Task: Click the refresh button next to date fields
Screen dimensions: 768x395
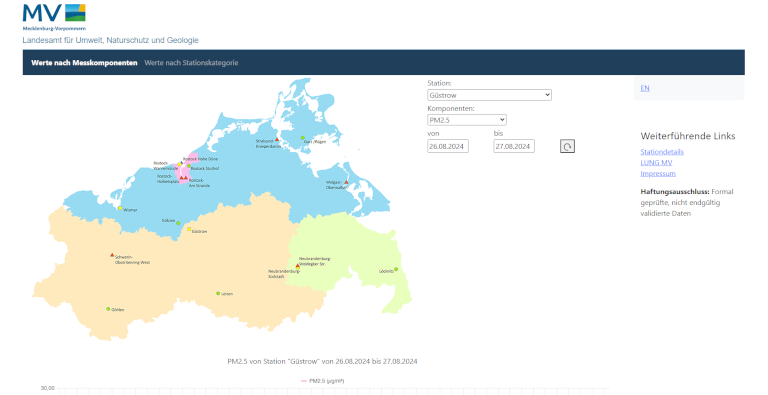Action: pos(567,146)
